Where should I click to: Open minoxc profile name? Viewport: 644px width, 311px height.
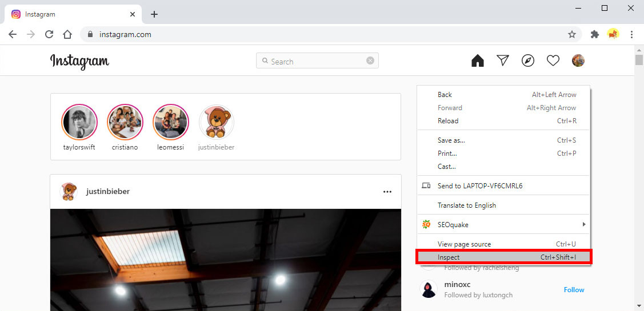coord(457,284)
